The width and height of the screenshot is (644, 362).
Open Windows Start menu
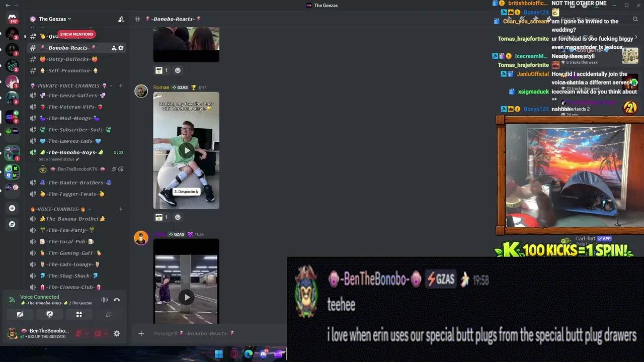tap(219, 354)
